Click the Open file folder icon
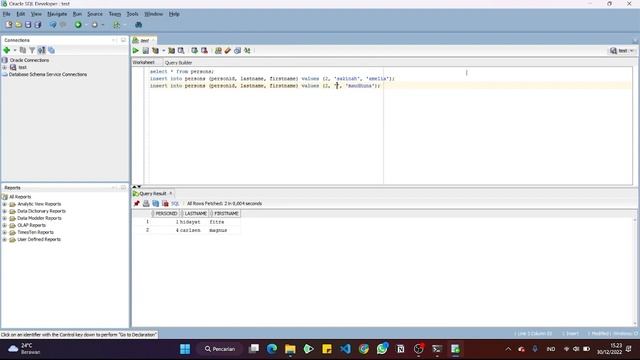 [x=18, y=24]
